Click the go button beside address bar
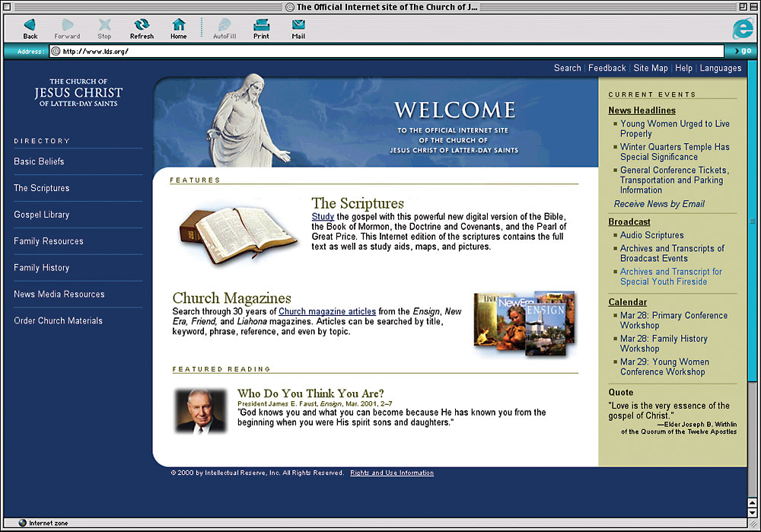The image size is (761, 532). click(x=743, y=51)
